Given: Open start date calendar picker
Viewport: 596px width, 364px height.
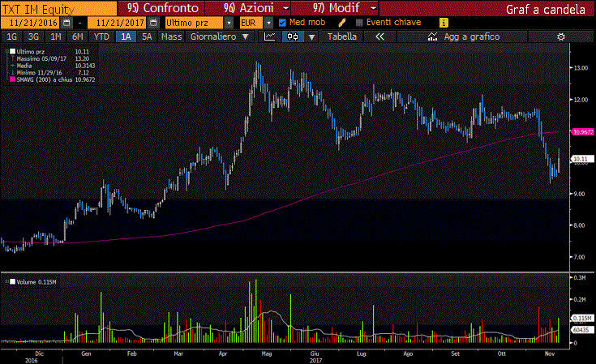Looking at the screenshot, I should pyautogui.click(x=66, y=23).
